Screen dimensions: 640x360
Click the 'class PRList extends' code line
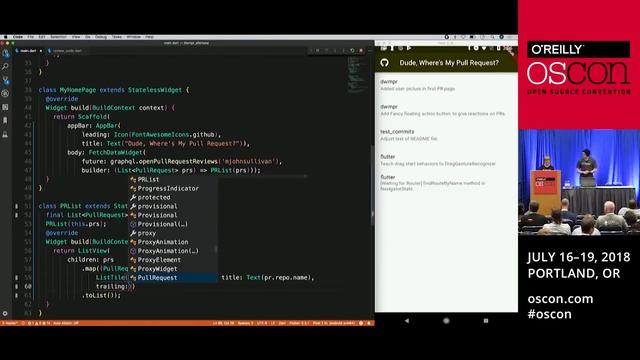click(x=83, y=206)
